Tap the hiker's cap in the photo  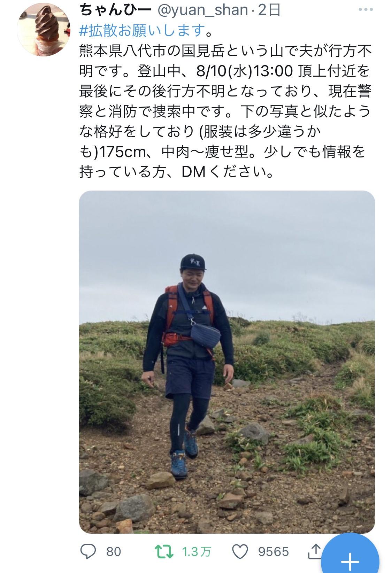tap(194, 262)
